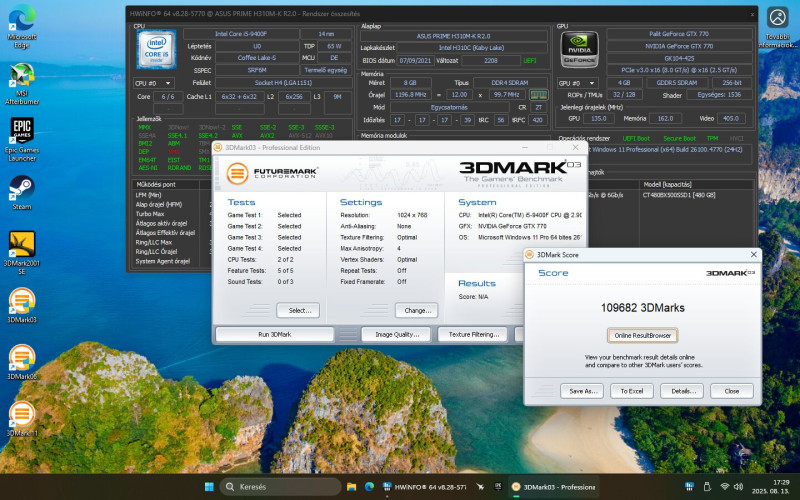Viewport: 800px width, 500px height.
Task: Click To Excel button
Action: click(x=632, y=391)
